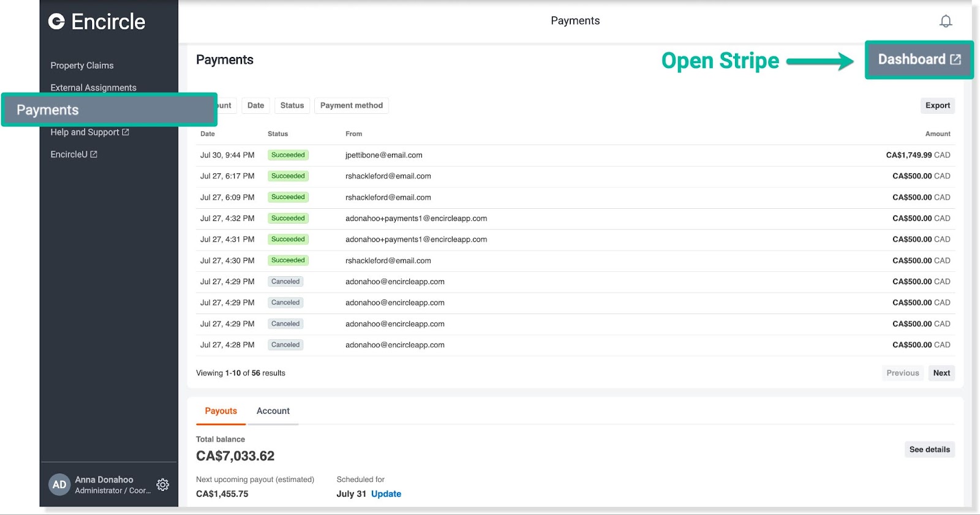Click the sender email on the 6:17 PM row
This screenshot has height=515, width=980.
click(388, 176)
